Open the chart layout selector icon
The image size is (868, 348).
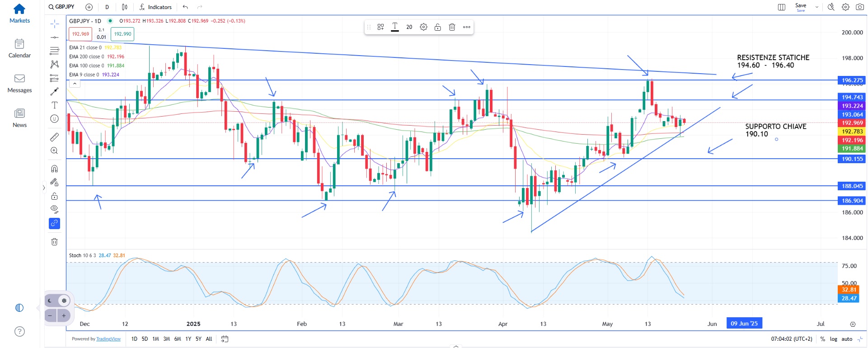pyautogui.click(x=781, y=7)
